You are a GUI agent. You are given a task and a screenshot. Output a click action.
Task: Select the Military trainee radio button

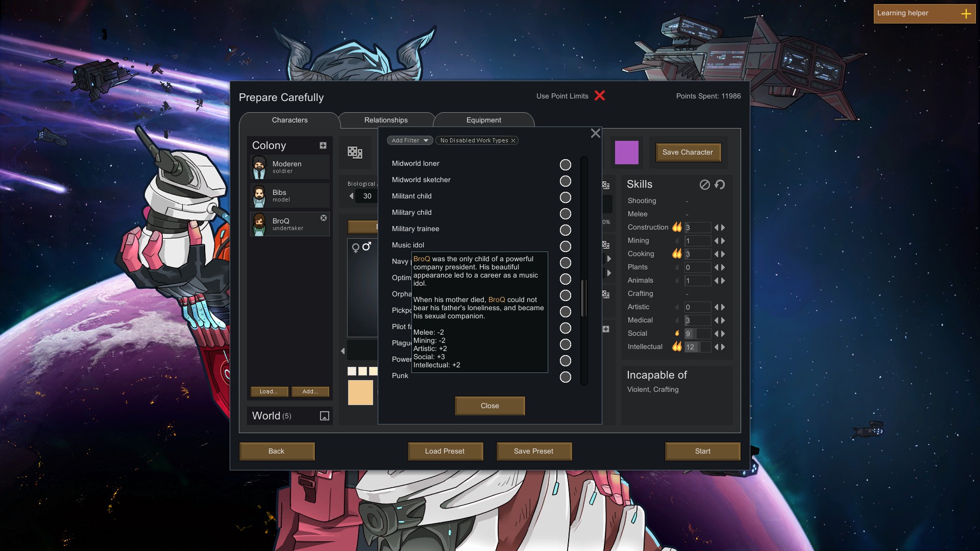pos(565,230)
